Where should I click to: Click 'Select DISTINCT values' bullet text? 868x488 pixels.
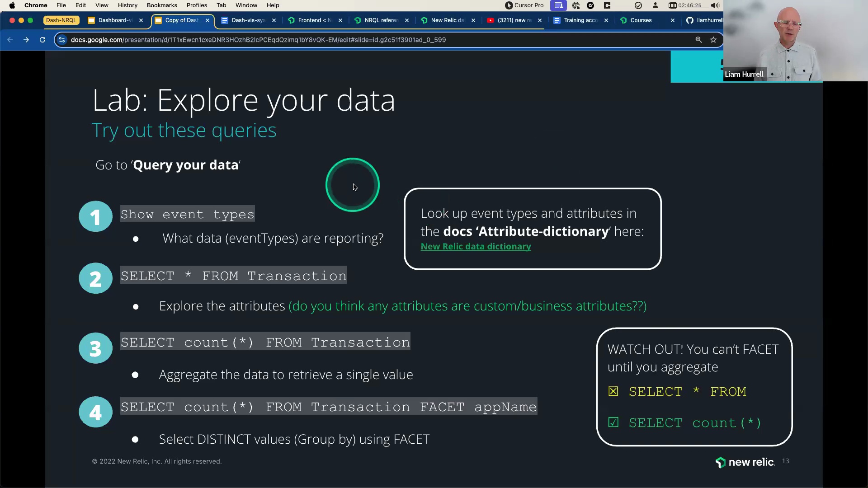(x=294, y=439)
